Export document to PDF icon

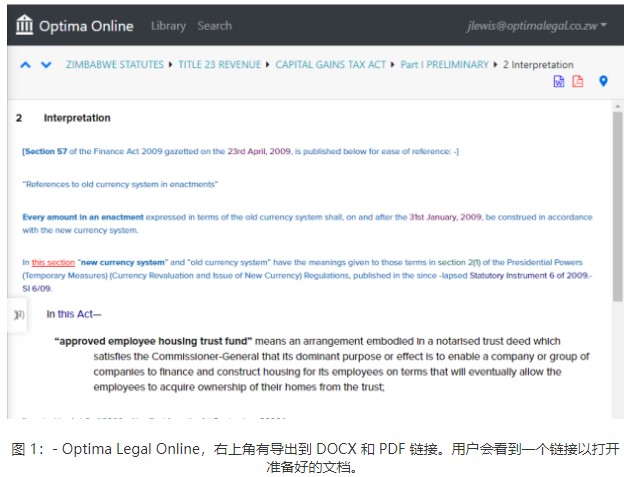coord(578,81)
